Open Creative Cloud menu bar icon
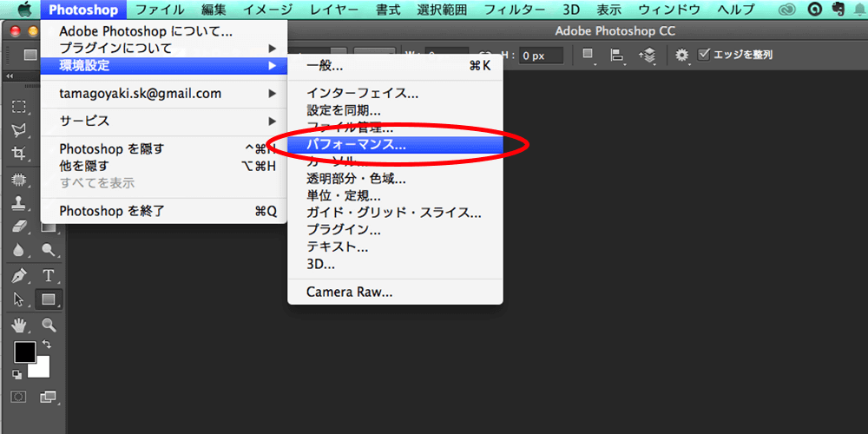This screenshot has height=434, width=868. 786,10
